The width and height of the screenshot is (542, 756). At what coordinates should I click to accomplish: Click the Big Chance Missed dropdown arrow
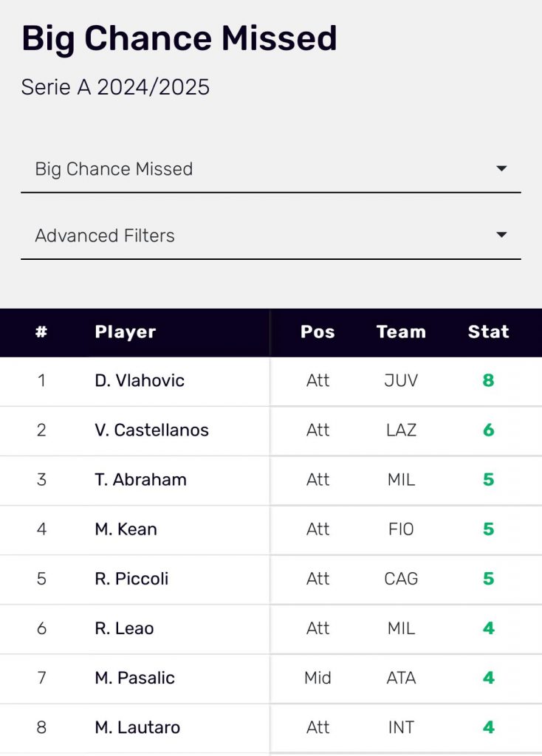coord(501,169)
